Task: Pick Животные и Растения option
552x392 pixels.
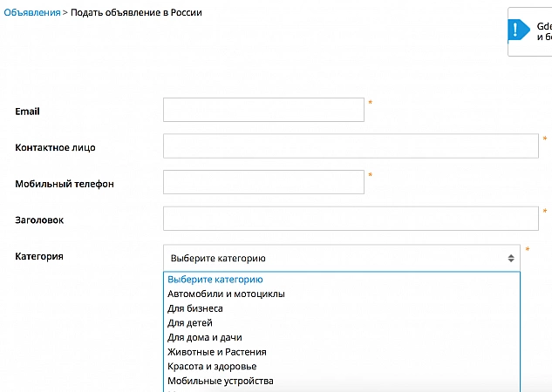Action: pos(217,352)
